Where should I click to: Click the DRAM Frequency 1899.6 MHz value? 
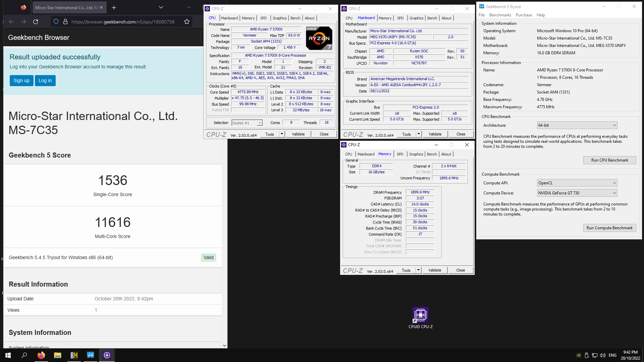coord(420,192)
